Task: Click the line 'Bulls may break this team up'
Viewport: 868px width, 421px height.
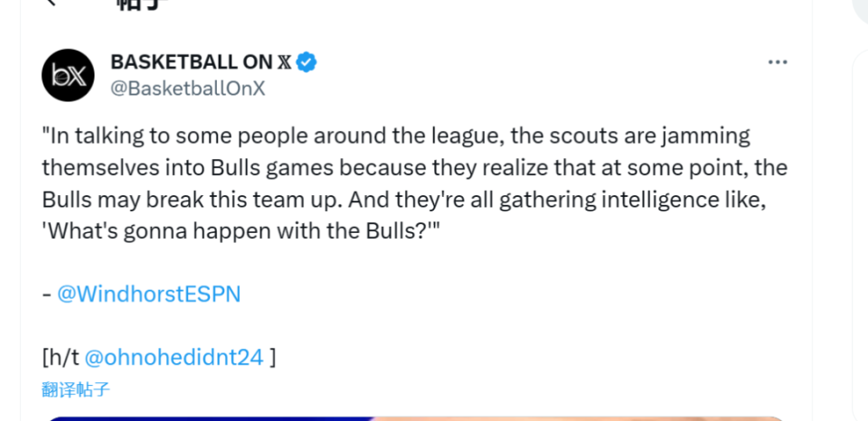Action: 404,200
